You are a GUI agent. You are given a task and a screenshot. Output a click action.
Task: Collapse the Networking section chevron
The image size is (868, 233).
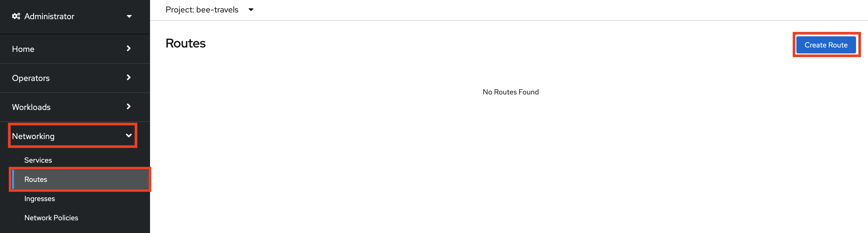point(129,135)
